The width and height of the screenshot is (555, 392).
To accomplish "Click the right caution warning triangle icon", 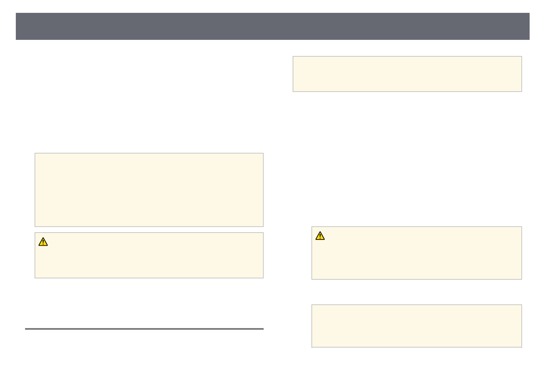I will pyautogui.click(x=320, y=236).
